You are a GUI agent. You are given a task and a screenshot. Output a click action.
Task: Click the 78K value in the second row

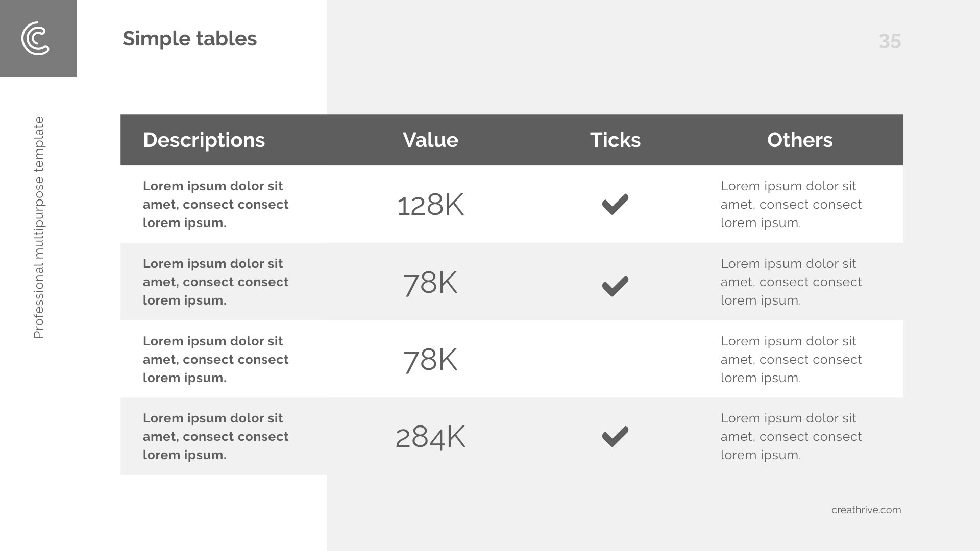pyautogui.click(x=430, y=283)
